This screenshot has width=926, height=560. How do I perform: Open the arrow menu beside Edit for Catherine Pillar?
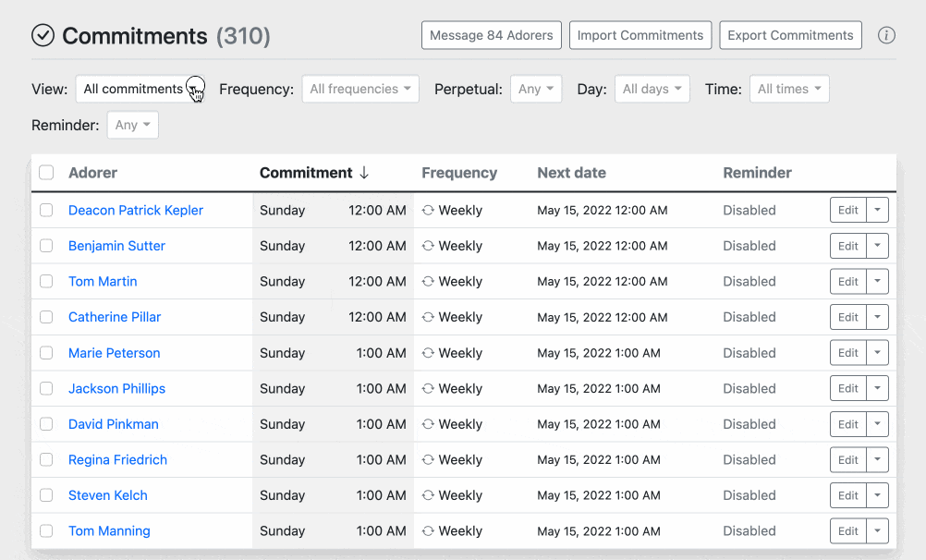[x=877, y=317]
